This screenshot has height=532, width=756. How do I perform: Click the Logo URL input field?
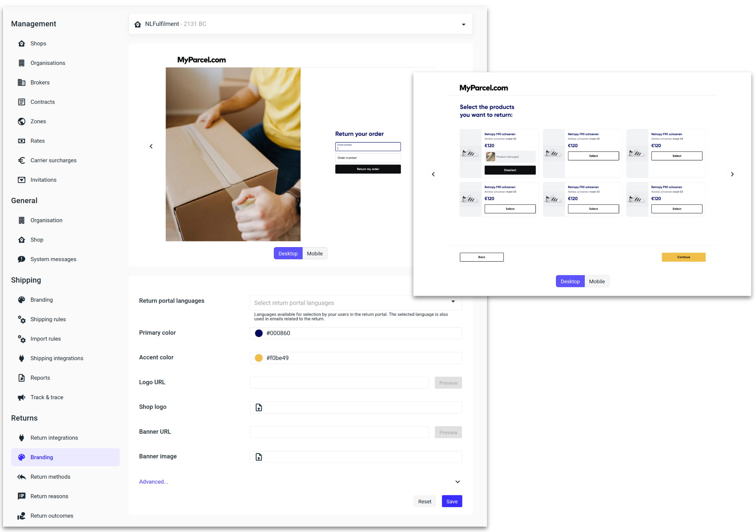point(339,383)
